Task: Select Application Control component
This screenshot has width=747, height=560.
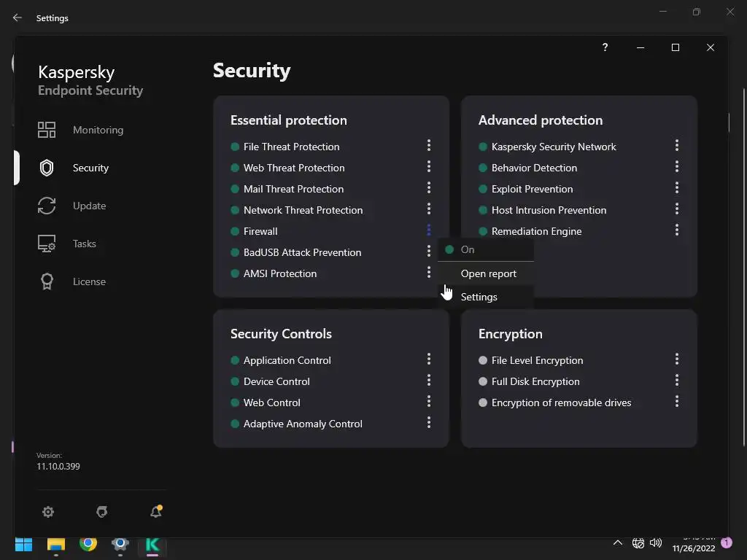Action: 287,360
